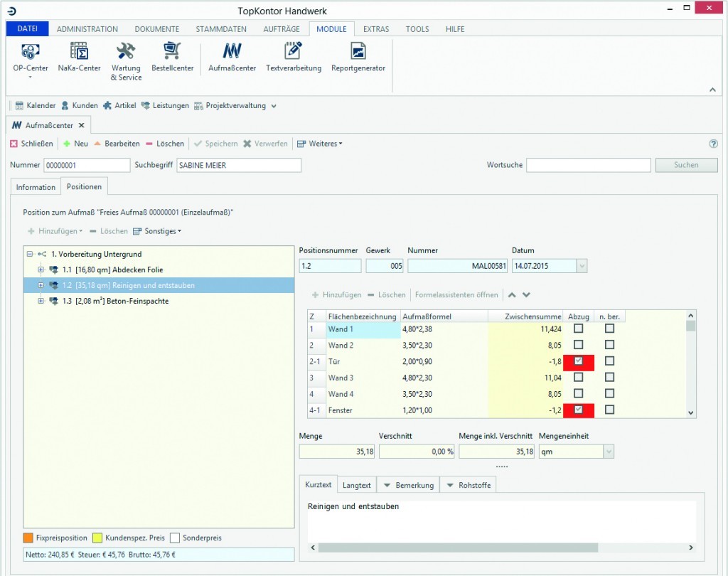728x576 pixels.
Task: Collapse the ribbon with the chevron
Action: 712,90
